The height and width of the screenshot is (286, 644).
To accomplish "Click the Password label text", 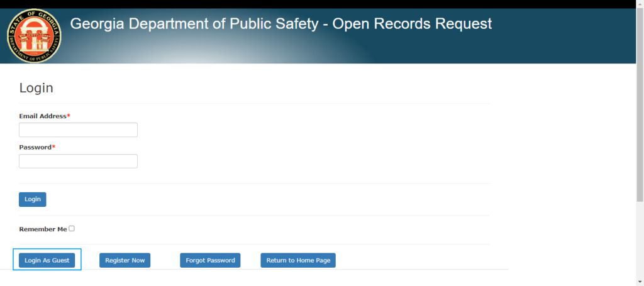I will [37, 147].
